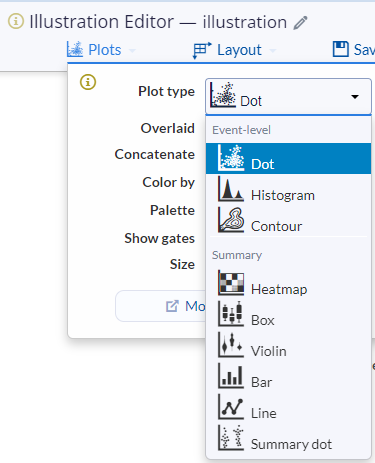Select the Bar option label

pyautogui.click(x=262, y=382)
